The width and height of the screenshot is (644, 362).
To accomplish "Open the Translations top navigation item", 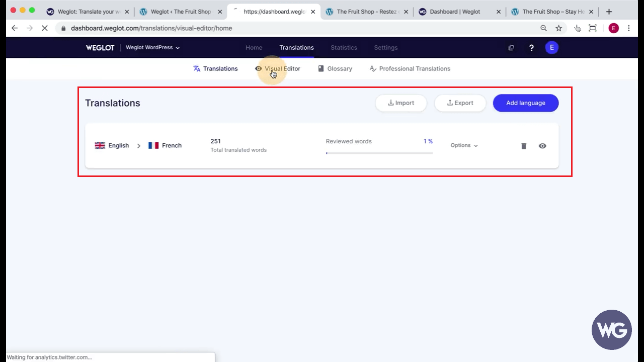I will pos(296,48).
